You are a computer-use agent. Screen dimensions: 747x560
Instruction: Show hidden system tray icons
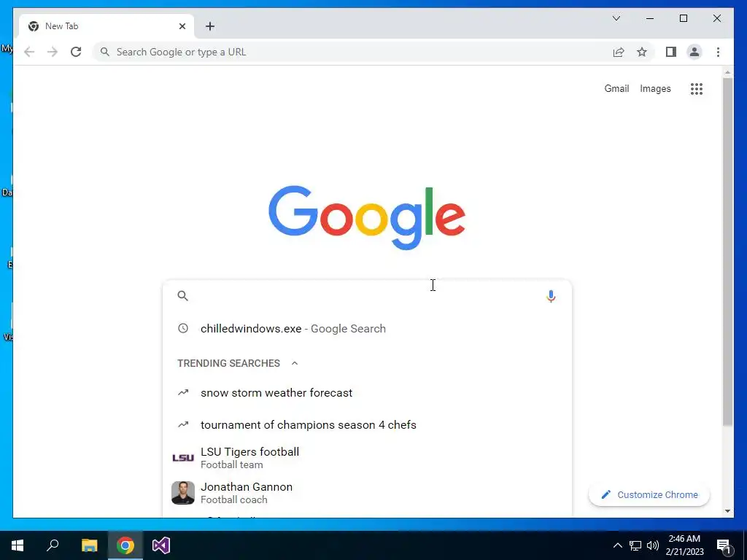tap(617, 545)
